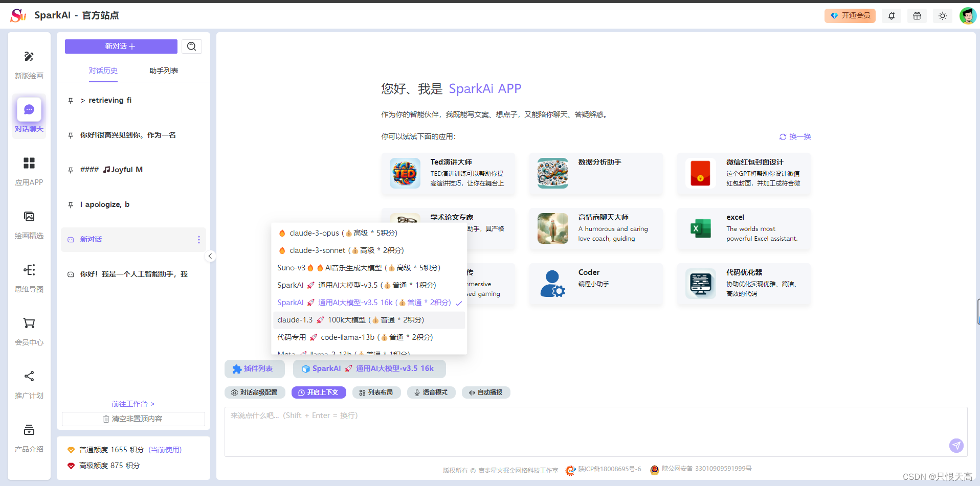Image resolution: width=980 pixels, height=486 pixels.
Task: Switch to the 对话历史 tab
Action: 103,71
